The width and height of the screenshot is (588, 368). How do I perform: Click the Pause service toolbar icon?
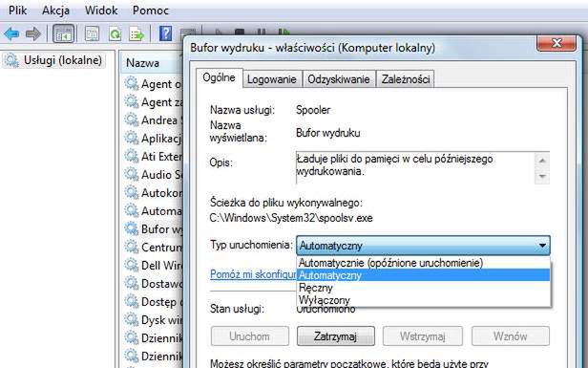click(x=262, y=32)
